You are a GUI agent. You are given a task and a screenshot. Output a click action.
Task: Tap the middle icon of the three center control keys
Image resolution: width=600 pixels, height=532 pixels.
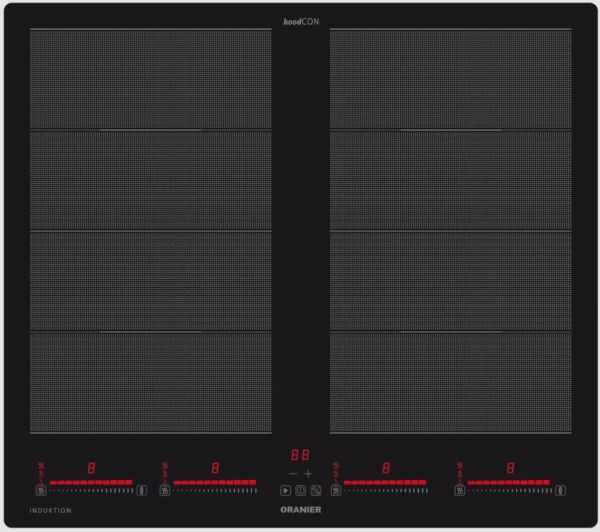(x=300, y=491)
